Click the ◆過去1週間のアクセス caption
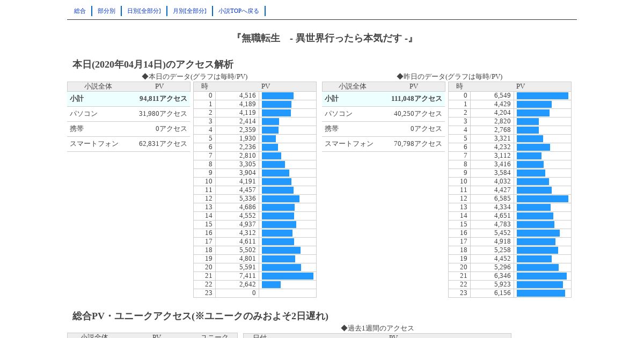The image size is (644, 338). (377, 328)
